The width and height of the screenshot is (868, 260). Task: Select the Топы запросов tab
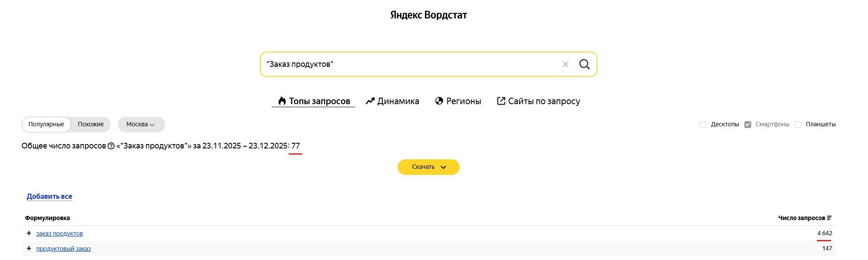tap(314, 101)
